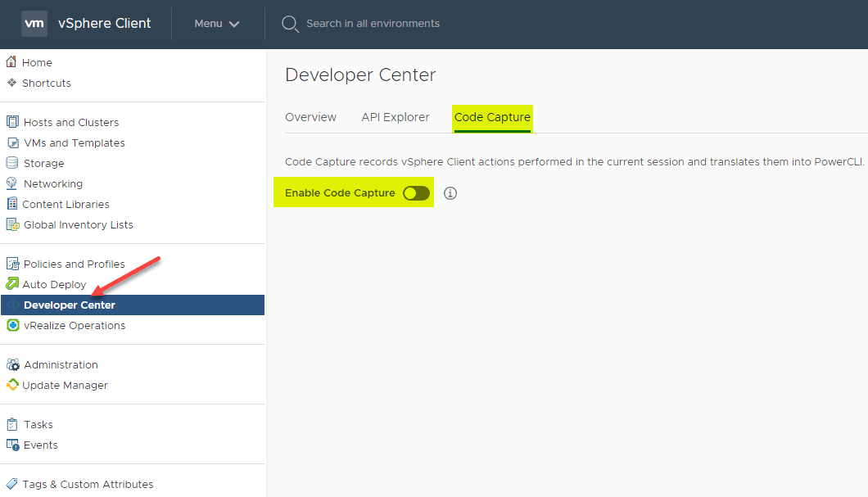The width and height of the screenshot is (868, 497).
Task: Toggle the Enable Code Capture switch
Action: [416, 193]
